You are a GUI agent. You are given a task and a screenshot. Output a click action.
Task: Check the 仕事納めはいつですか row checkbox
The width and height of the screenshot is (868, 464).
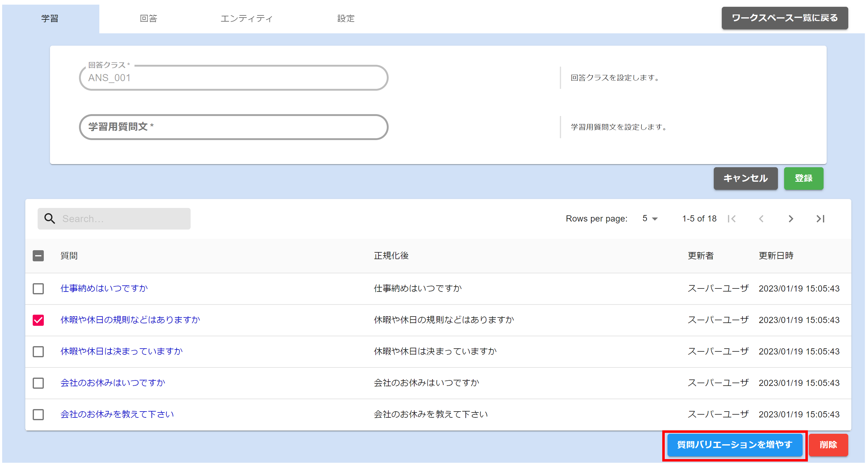pyautogui.click(x=38, y=289)
